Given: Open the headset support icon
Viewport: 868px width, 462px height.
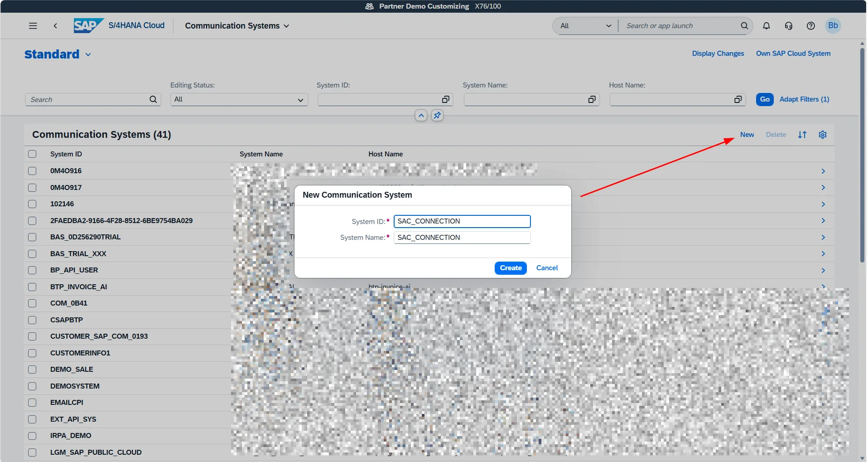Looking at the screenshot, I should pyautogui.click(x=788, y=26).
